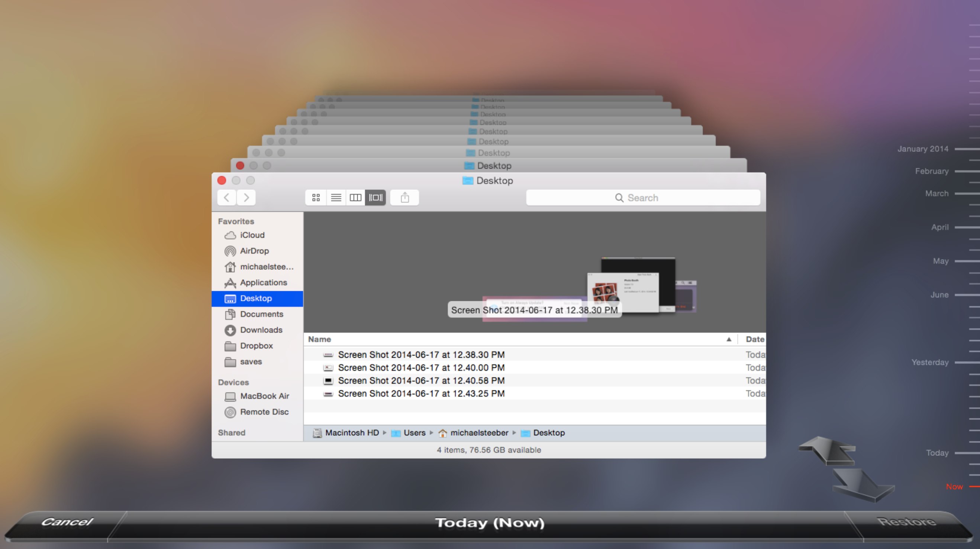Switch to icon view
This screenshot has height=549, width=980.
coord(316,198)
